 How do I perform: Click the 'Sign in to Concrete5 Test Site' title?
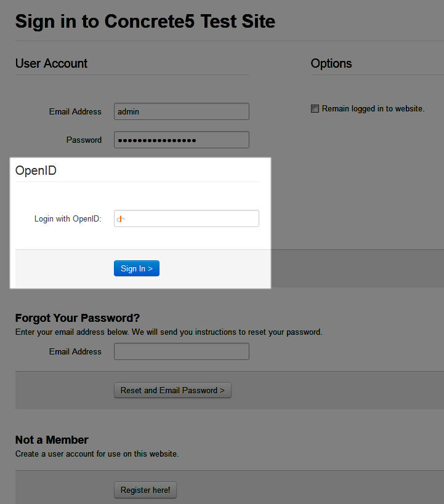click(145, 22)
